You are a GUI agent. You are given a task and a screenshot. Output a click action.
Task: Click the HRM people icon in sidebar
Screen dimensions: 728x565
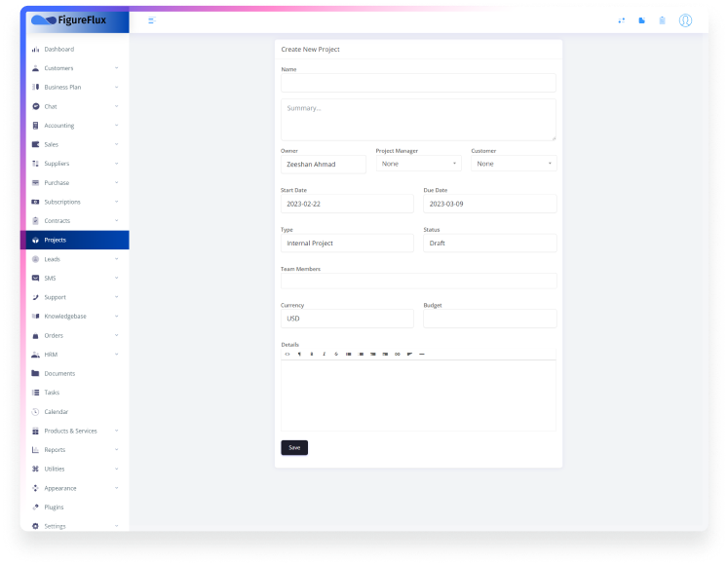(x=35, y=355)
